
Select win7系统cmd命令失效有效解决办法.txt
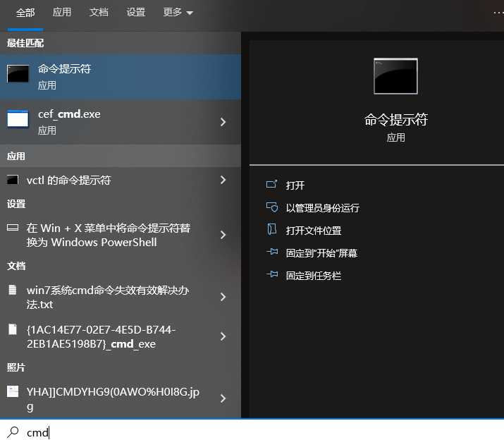tap(121, 297)
